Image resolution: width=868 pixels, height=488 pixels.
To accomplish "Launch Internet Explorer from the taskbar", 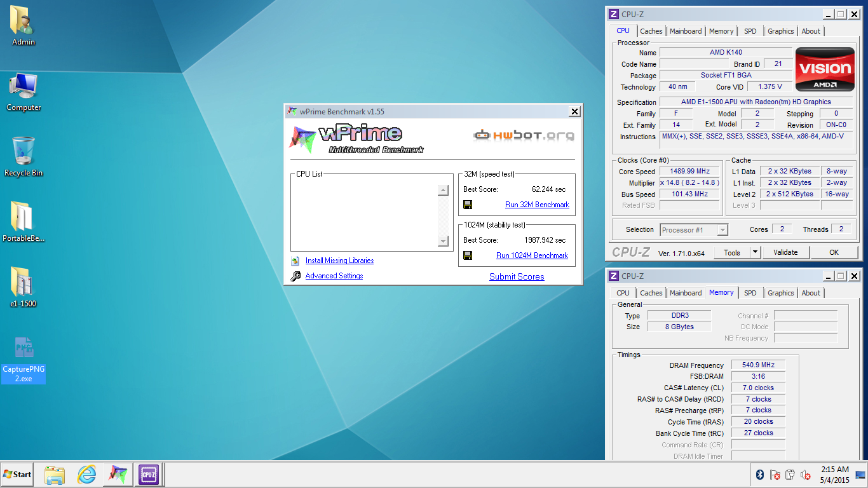I will coord(86,475).
